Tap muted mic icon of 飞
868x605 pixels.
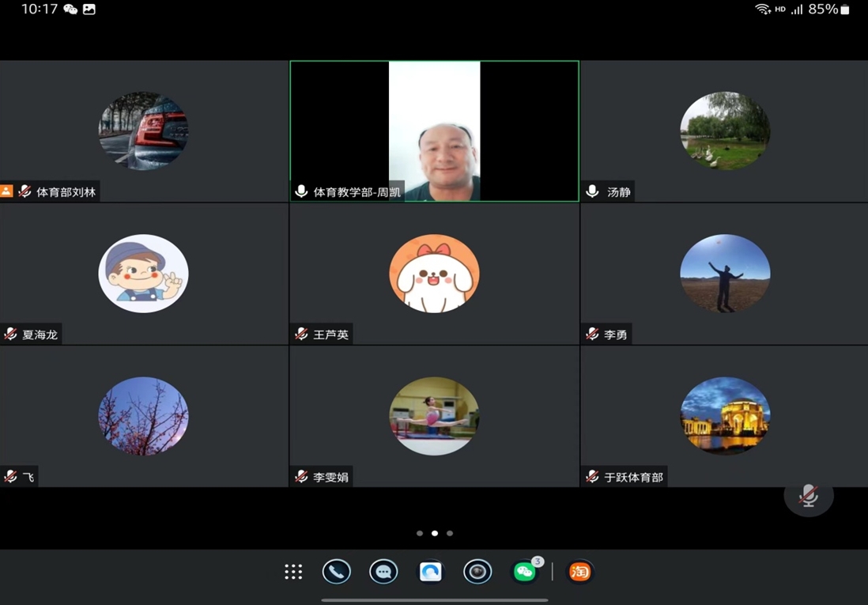point(10,476)
